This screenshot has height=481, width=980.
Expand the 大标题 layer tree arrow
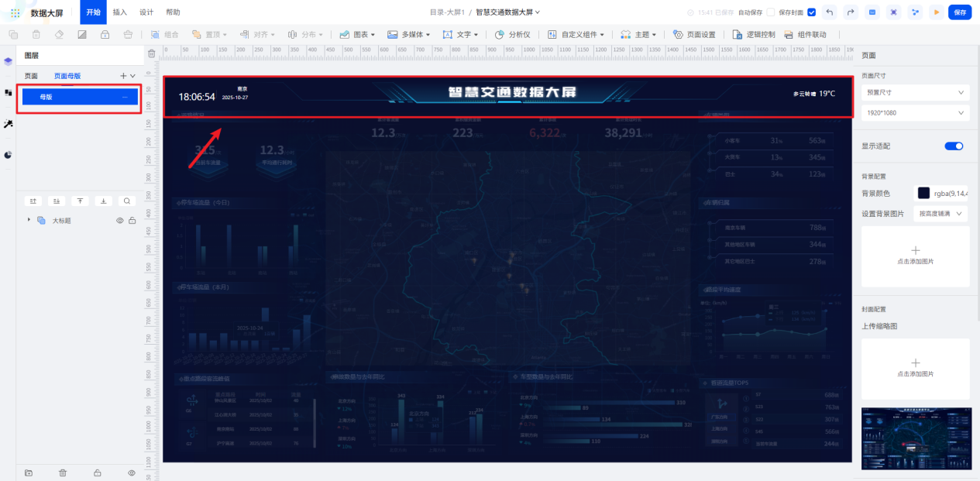[29, 220]
